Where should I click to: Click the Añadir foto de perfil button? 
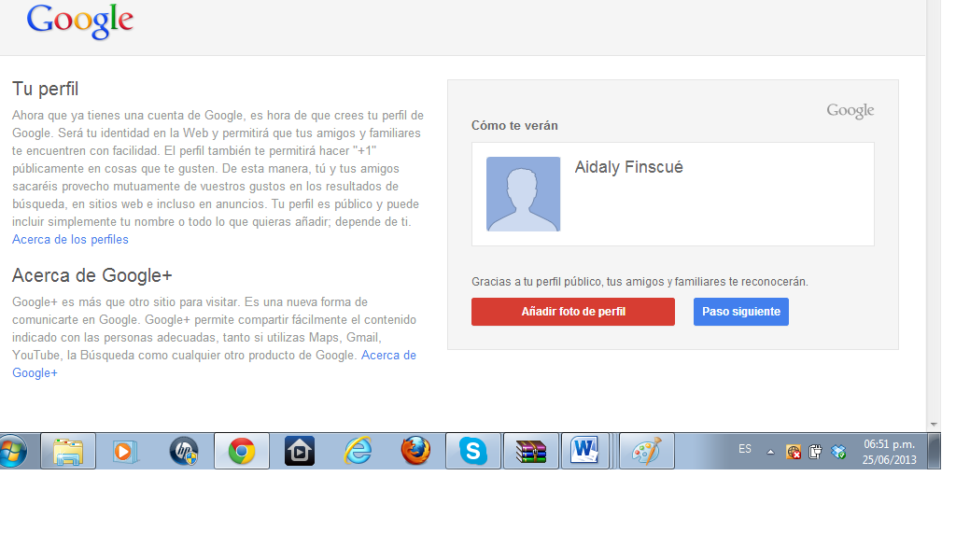click(572, 312)
